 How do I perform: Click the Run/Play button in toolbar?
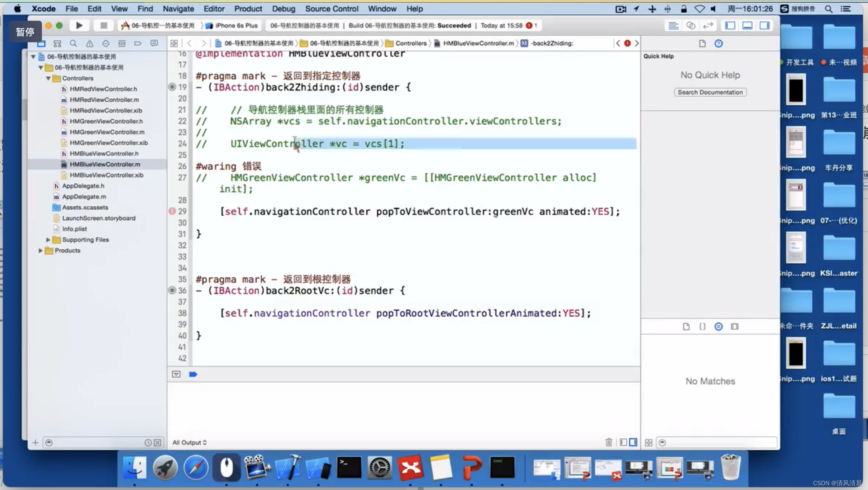[x=79, y=25]
